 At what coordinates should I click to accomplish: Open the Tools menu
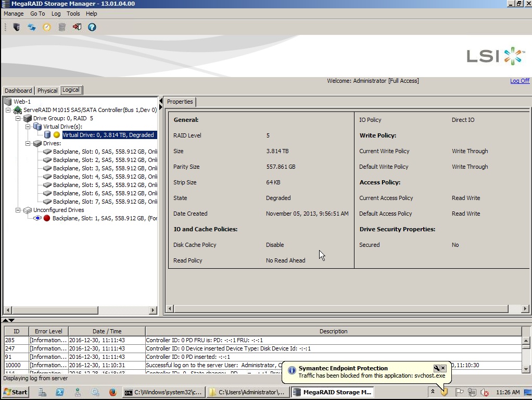click(x=73, y=14)
